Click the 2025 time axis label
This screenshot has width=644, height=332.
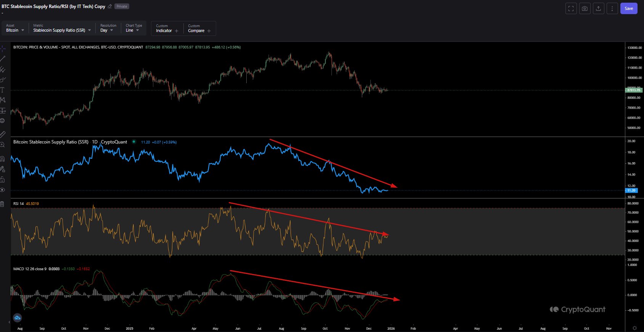(x=130, y=329)
